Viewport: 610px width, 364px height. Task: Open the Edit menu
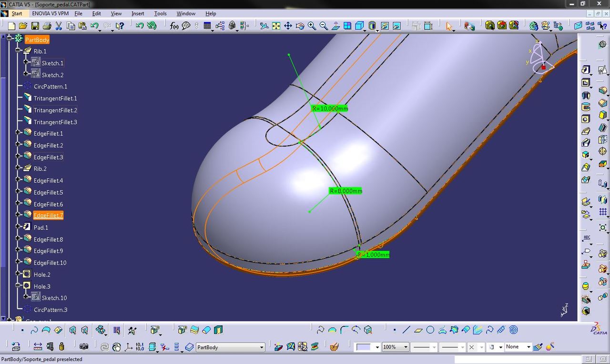[96, 13]
